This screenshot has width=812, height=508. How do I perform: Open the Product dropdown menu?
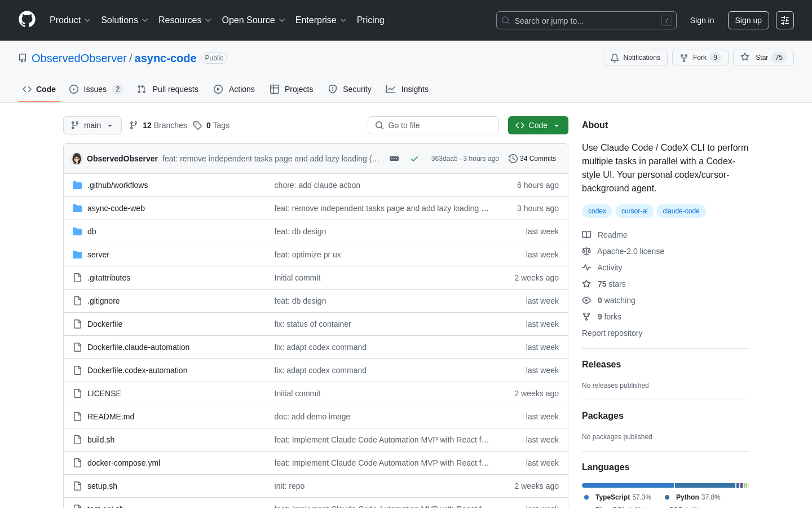70,20
